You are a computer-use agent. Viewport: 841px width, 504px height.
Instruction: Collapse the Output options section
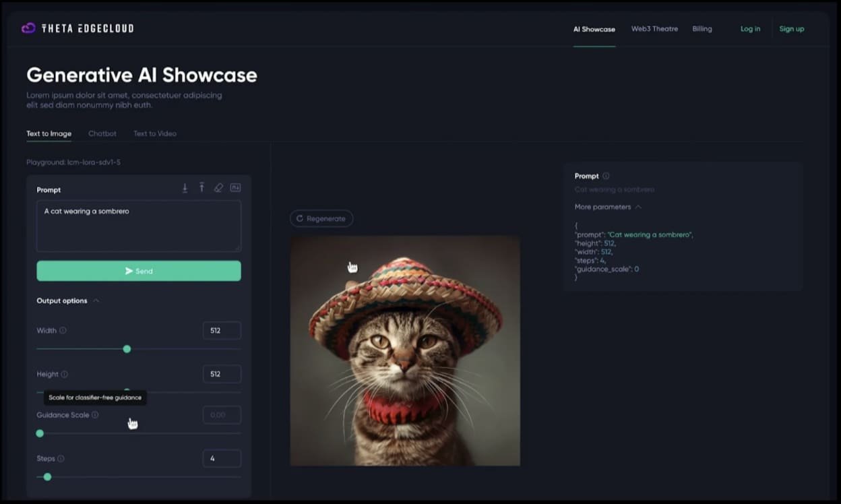pos(96,301)
